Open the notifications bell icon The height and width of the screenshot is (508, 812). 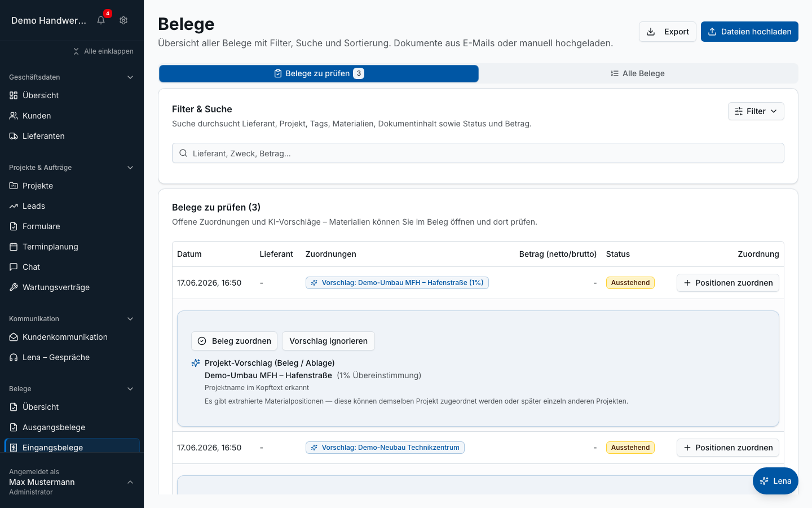click(101, 20)
